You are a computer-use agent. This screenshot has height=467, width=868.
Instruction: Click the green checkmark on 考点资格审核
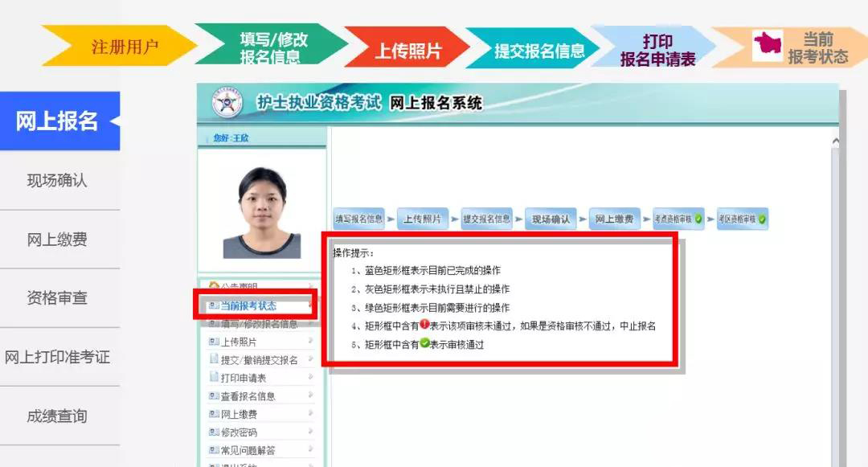coord(698,219)
